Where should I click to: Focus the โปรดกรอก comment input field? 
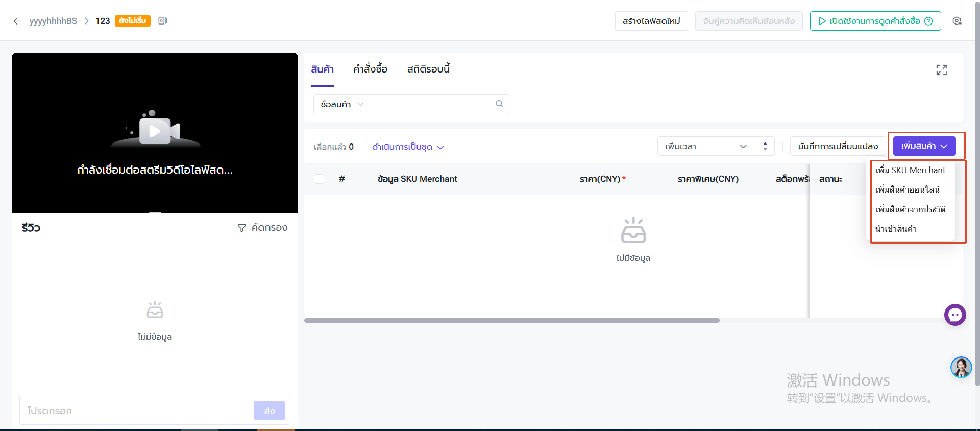137,411
